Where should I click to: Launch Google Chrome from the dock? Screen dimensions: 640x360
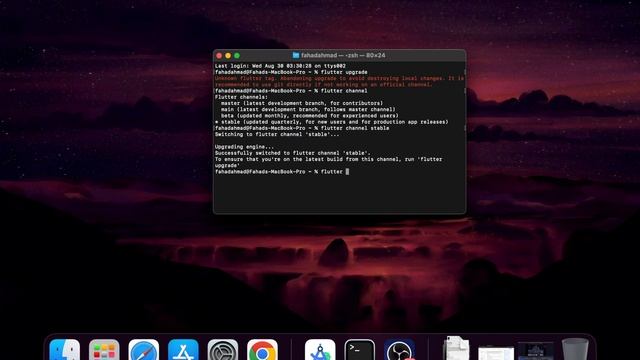pyautogui.click(x=262, y=350)
